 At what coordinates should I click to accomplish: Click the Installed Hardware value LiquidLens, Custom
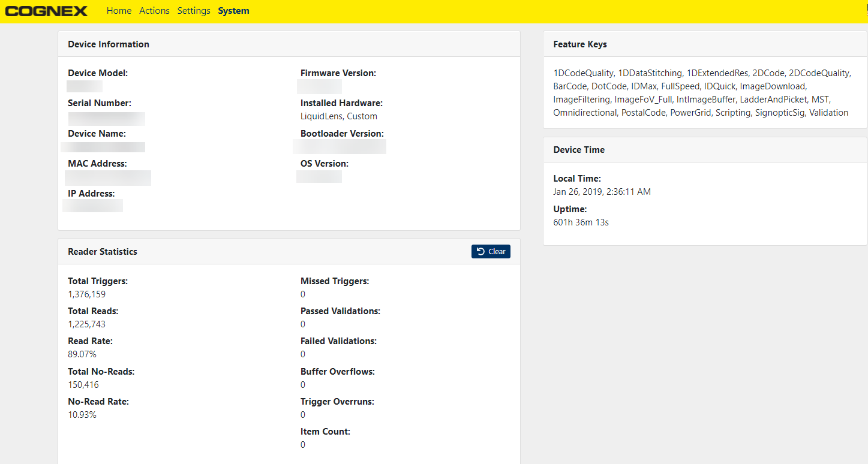(x=339, y=116)
